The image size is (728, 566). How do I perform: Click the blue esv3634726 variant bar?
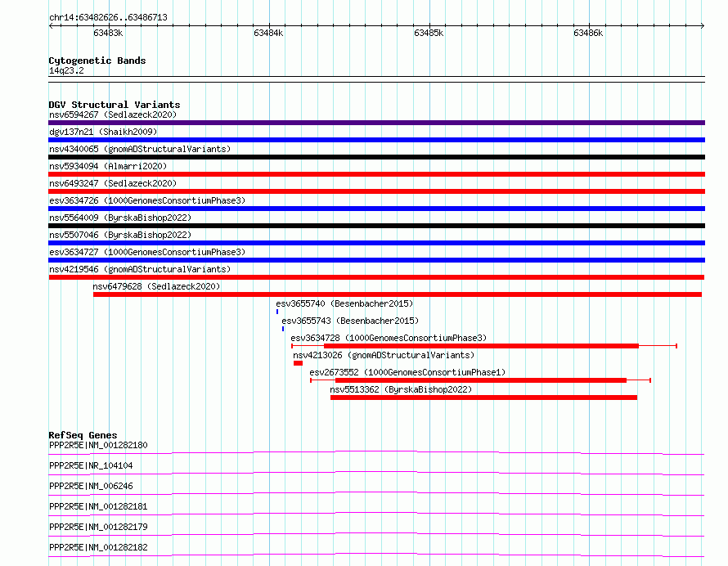(x=376, y=209)
